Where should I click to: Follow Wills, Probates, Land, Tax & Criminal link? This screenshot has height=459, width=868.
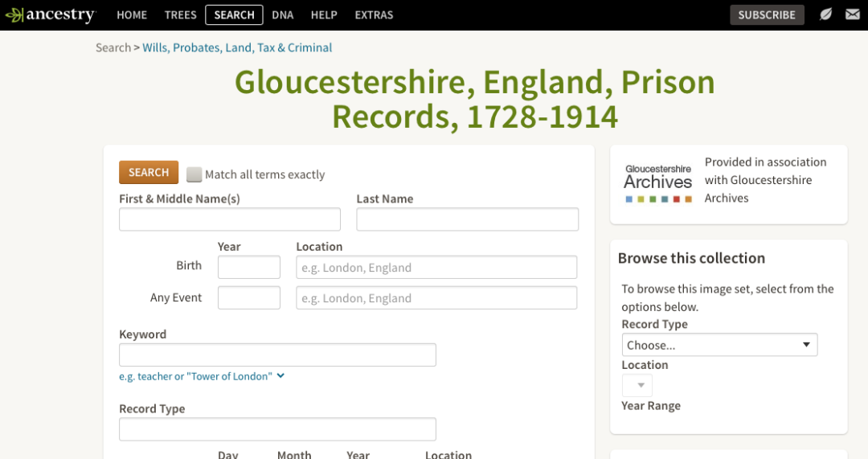click(237, 47)
